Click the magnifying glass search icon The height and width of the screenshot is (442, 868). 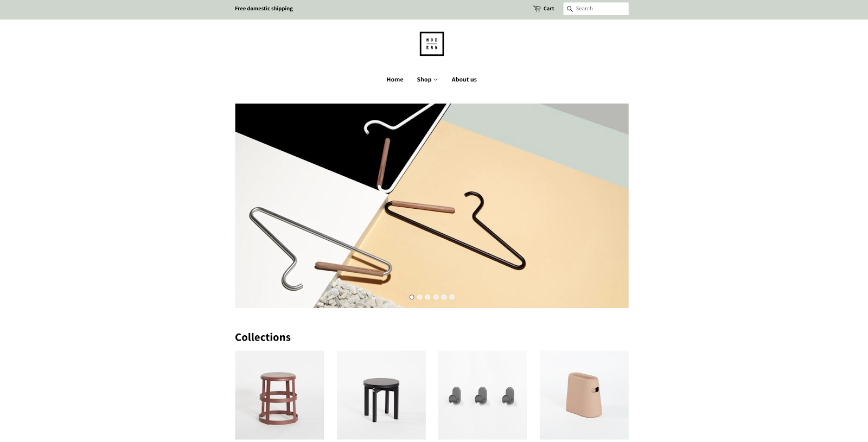(570, 9)
